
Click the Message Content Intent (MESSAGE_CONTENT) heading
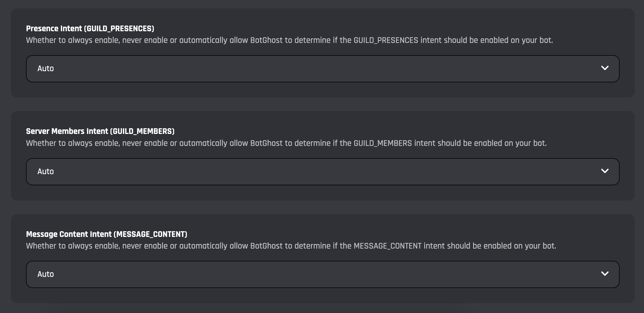(x=106, y=234)
